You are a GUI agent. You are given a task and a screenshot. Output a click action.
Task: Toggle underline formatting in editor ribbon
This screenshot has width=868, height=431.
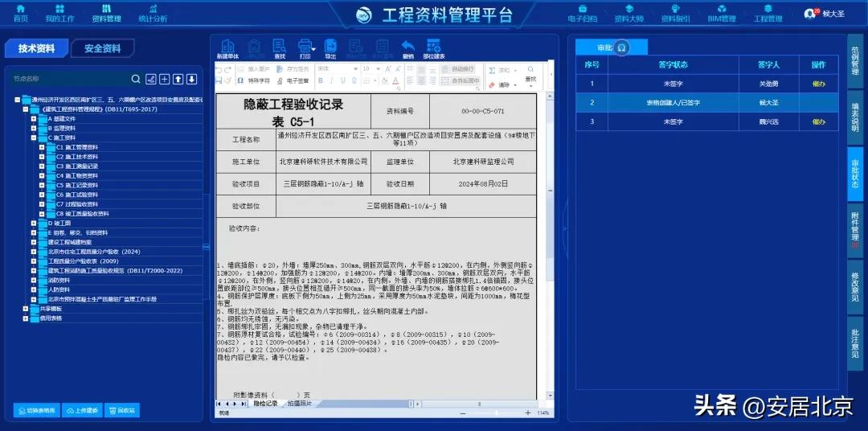[x=342, y=81]
